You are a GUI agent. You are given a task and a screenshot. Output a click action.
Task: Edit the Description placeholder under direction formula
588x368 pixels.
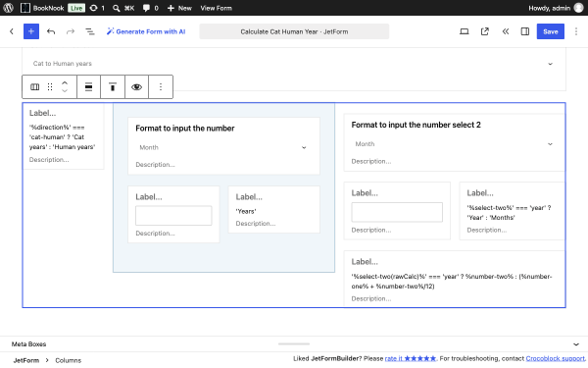point(49,160)
